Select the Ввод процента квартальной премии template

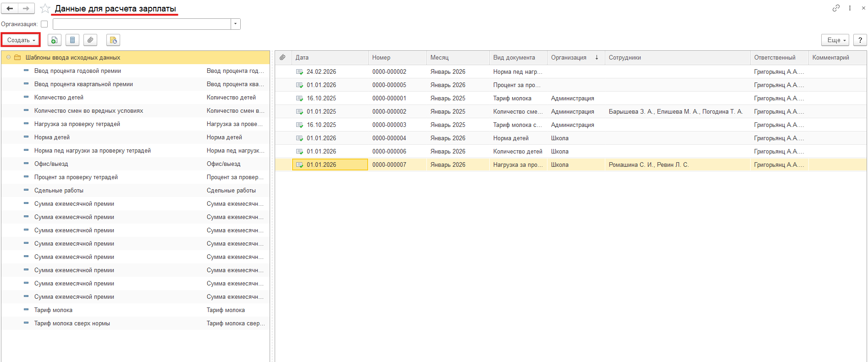pyautogui.click(x=136, y=84)
